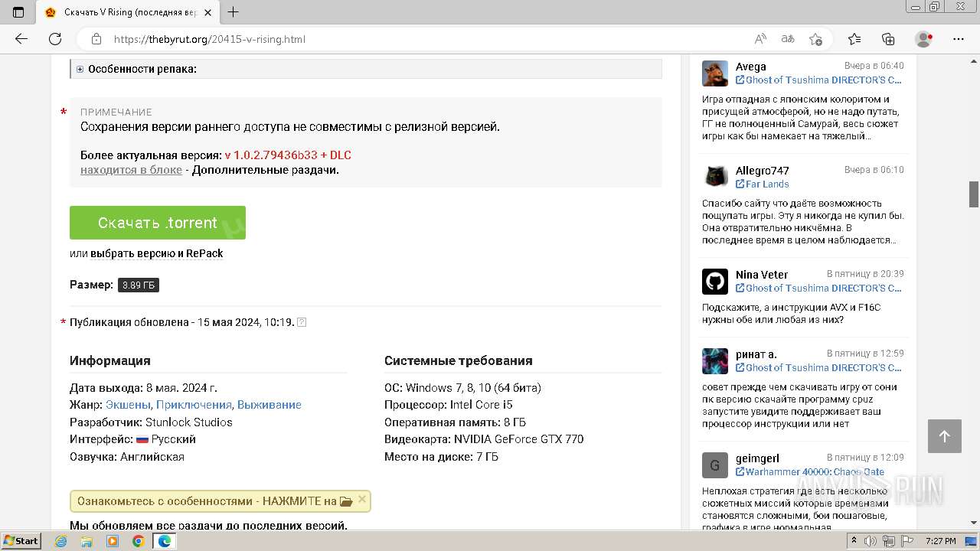Click Avega's user avatar
The width and height of the screenshot is (980, 551).
pyautogui.click(x=715, y=73)
